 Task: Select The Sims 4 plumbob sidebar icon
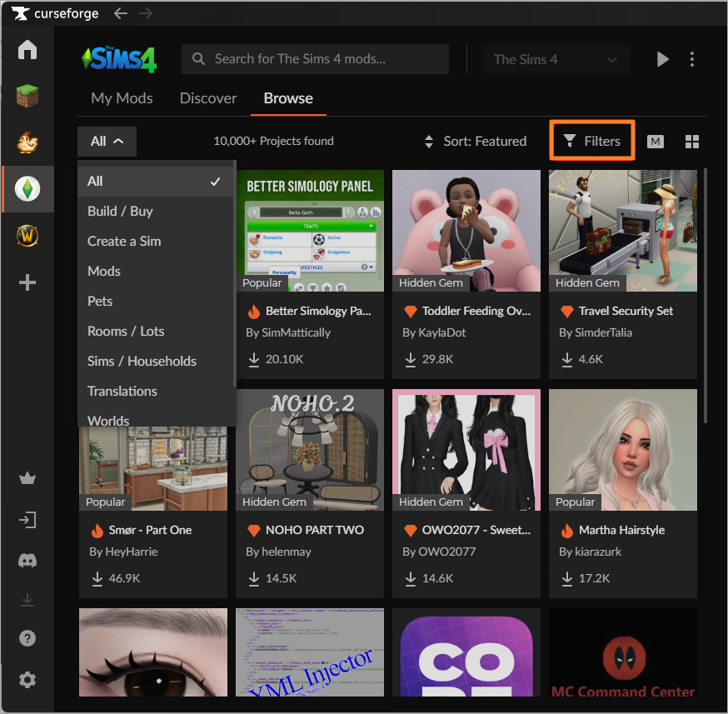(x=27, y=189)
